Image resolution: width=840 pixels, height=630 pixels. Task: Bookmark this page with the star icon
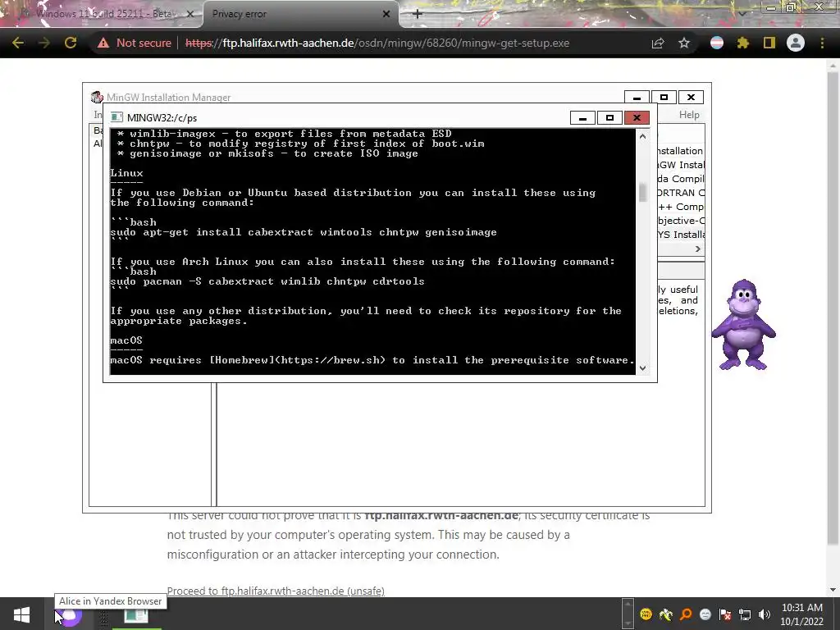pos(684,43)
